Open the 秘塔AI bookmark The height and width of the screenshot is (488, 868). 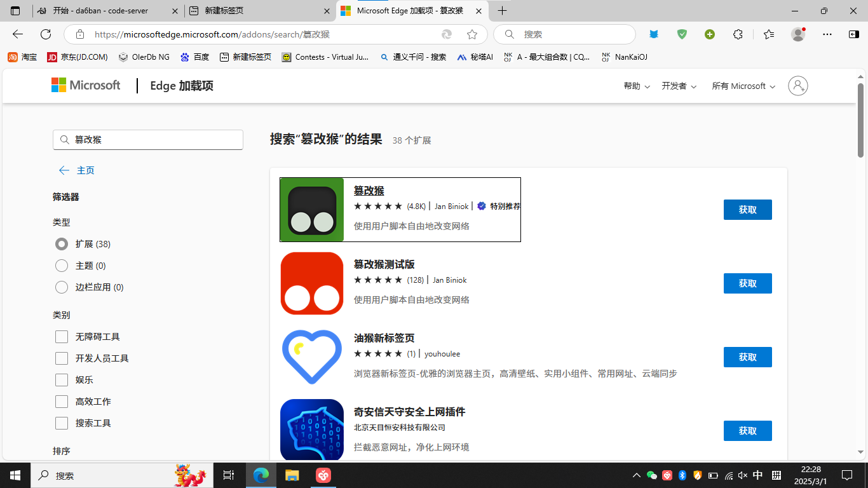click(475, 57)
